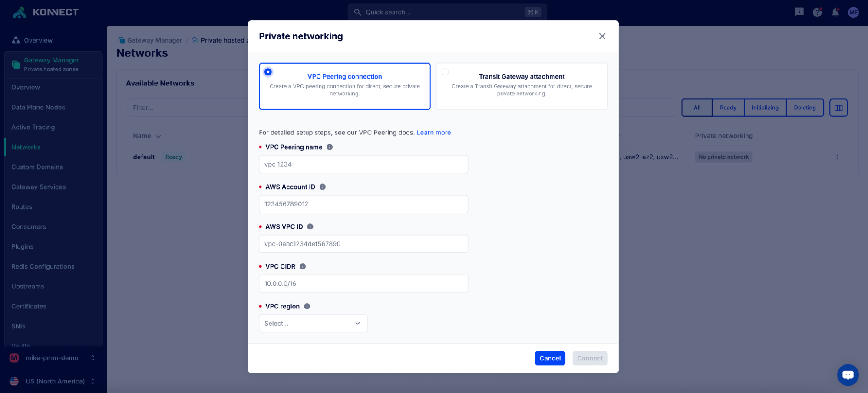The height and width of the screenshot is (393, 868).
Task: Go to Data Plane Nodes sidebar item
Action: pos(38,107)
